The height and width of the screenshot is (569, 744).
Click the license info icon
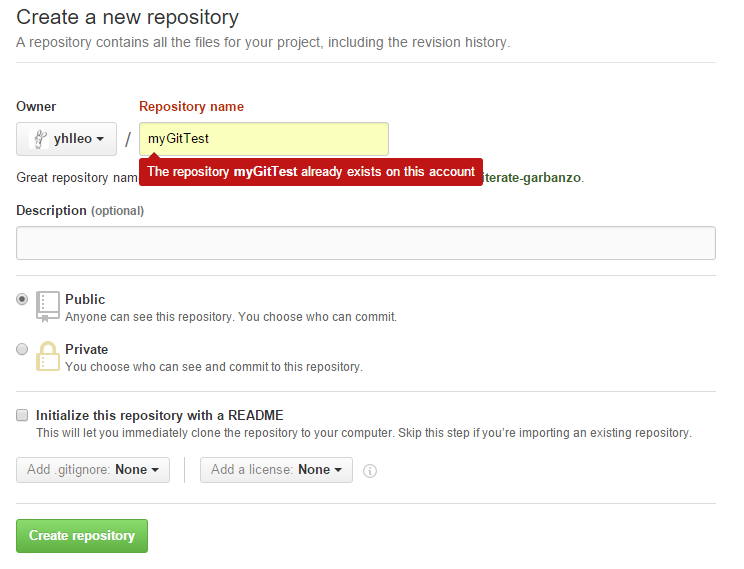pos(370,471)
